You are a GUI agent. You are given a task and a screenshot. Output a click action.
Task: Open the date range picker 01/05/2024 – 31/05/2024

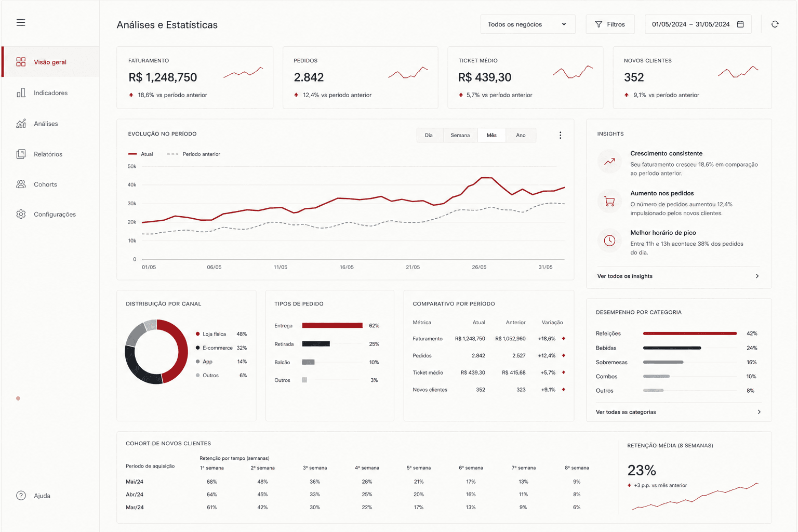[x=698, y=24]
